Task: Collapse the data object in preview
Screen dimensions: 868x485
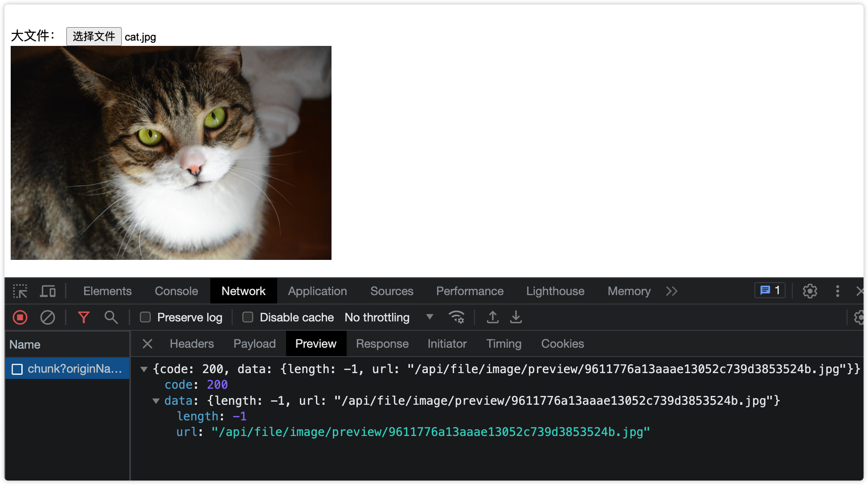Action: pyautogui.click(x=156, y=401)
